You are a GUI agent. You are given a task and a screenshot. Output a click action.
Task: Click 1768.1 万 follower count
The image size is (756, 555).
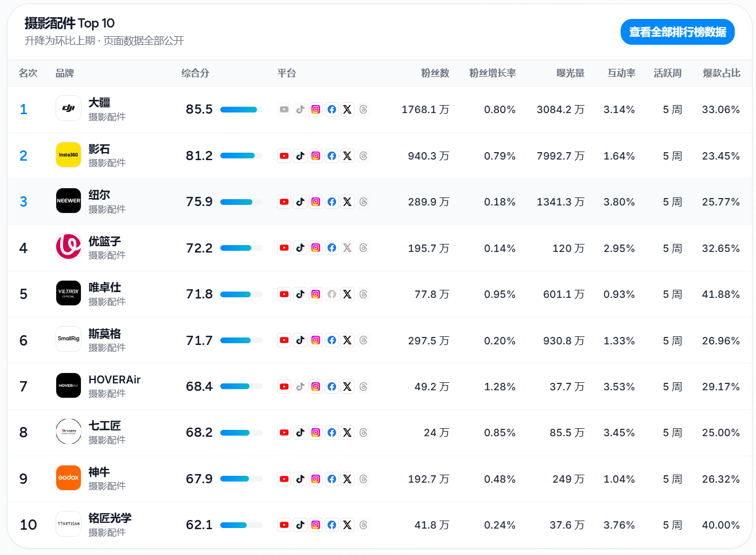point(425,110)
